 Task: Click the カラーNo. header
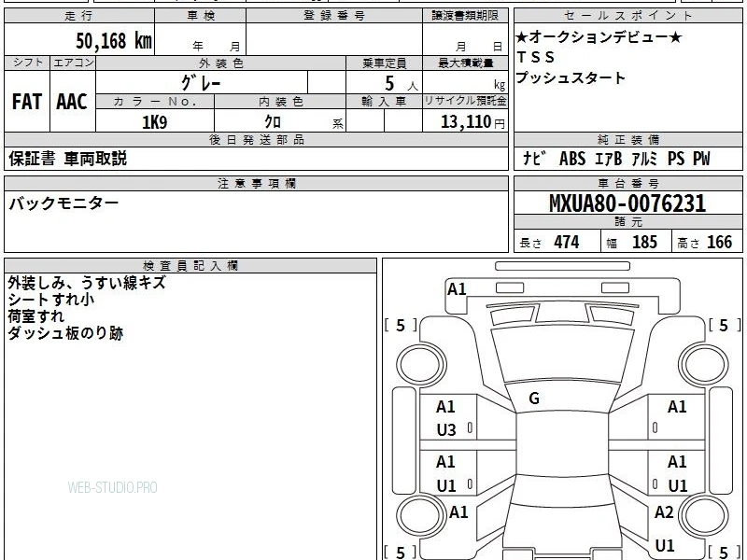(x=155, y=102)
